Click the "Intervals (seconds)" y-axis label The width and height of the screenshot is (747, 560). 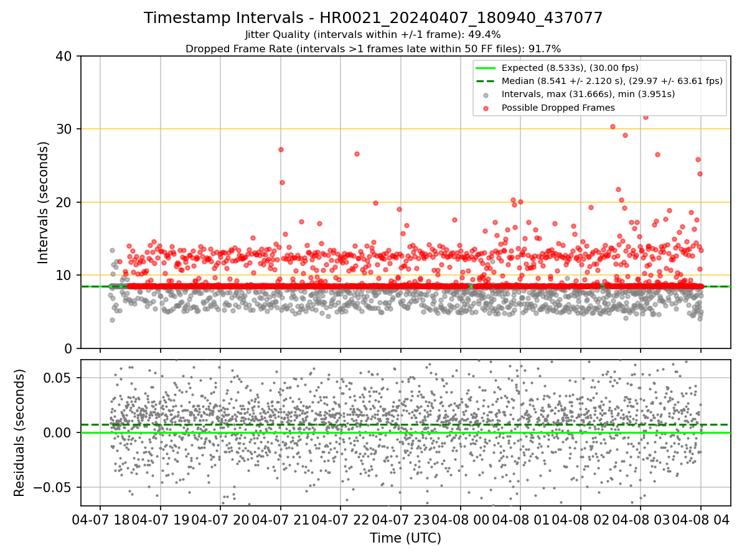tap(44, 202)
